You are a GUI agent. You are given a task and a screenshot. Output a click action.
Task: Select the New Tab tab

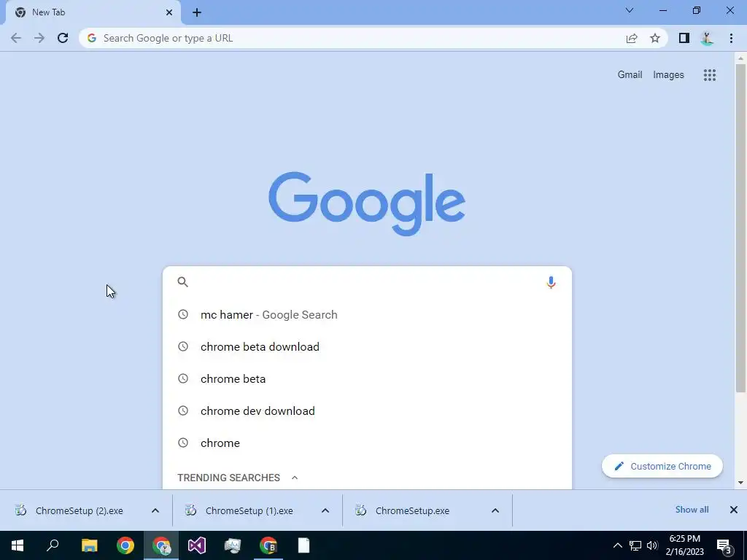tap(93, 12)
